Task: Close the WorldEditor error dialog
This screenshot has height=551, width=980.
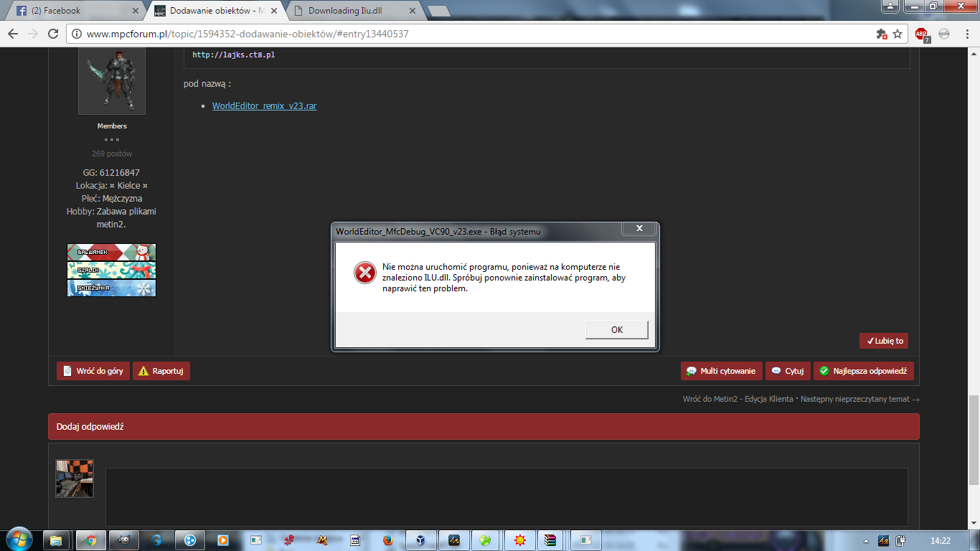Action: 638,229
